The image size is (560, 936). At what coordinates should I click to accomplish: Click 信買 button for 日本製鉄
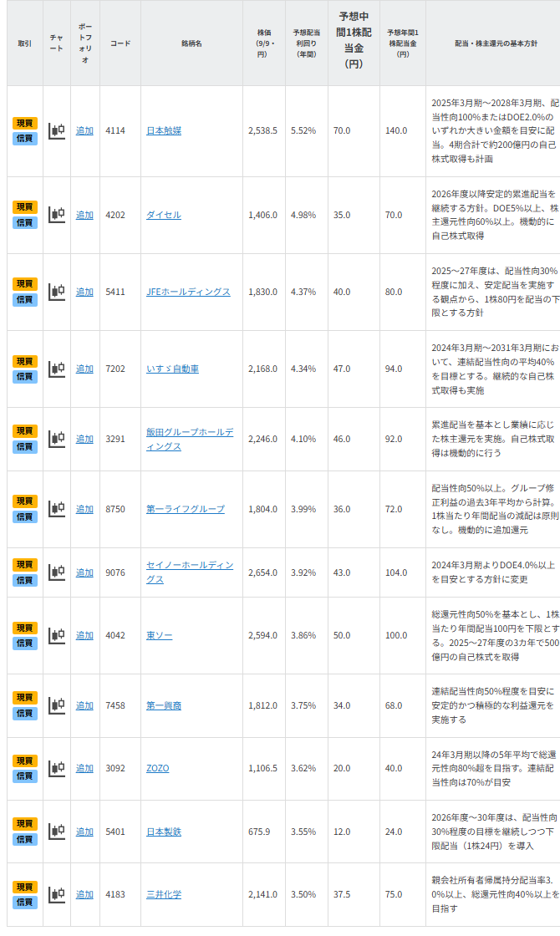pyautogui.click(x=25, y=839)
